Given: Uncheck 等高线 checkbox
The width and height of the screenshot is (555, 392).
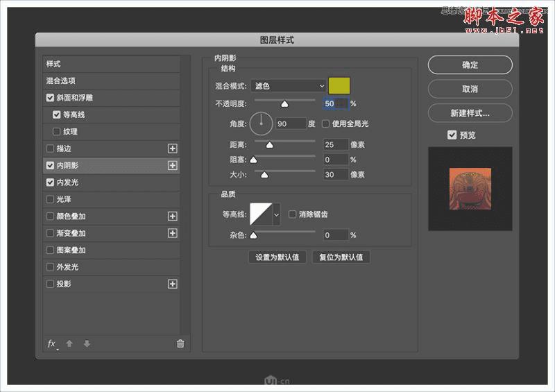Looking at the screenshot, I should tap(57, 114).
